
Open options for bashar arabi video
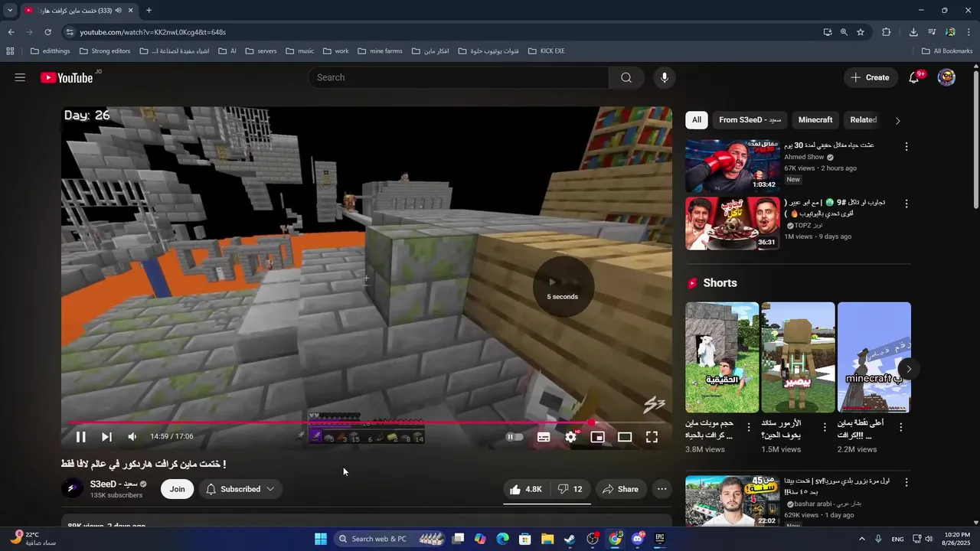906,483
